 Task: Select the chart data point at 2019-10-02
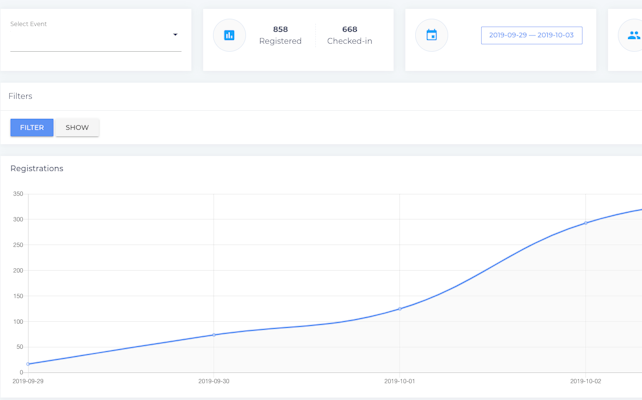586,223
